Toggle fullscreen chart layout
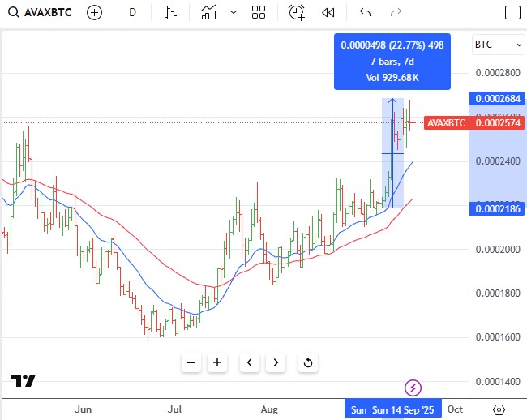This screenshot has width=527, height=420. coord(512,13)
